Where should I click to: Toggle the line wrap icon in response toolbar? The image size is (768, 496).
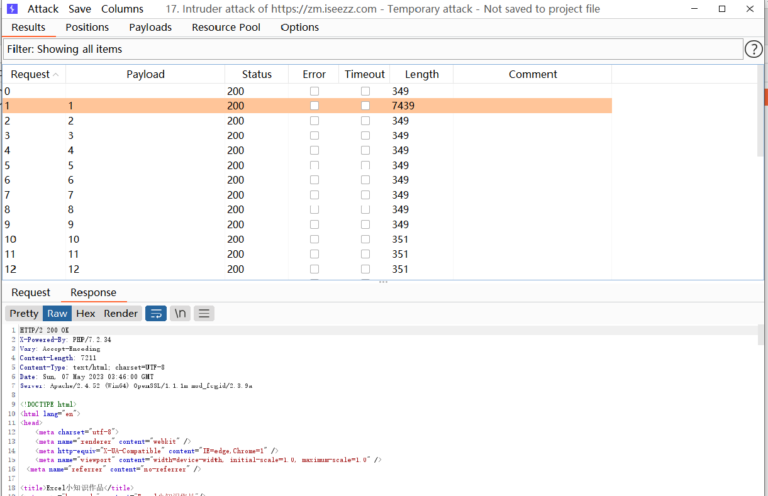click(156, 313)
